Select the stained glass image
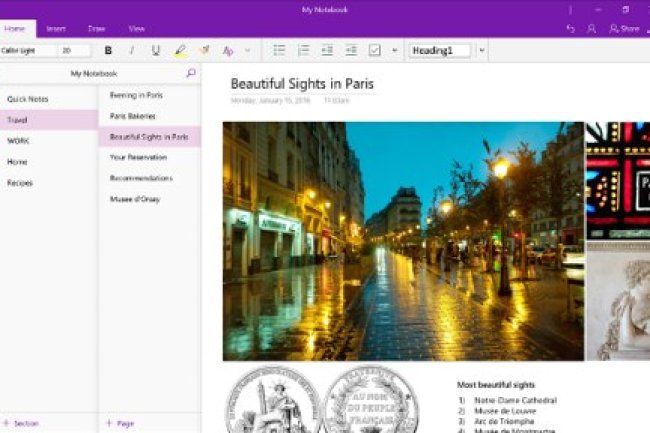 coord(618,181)
